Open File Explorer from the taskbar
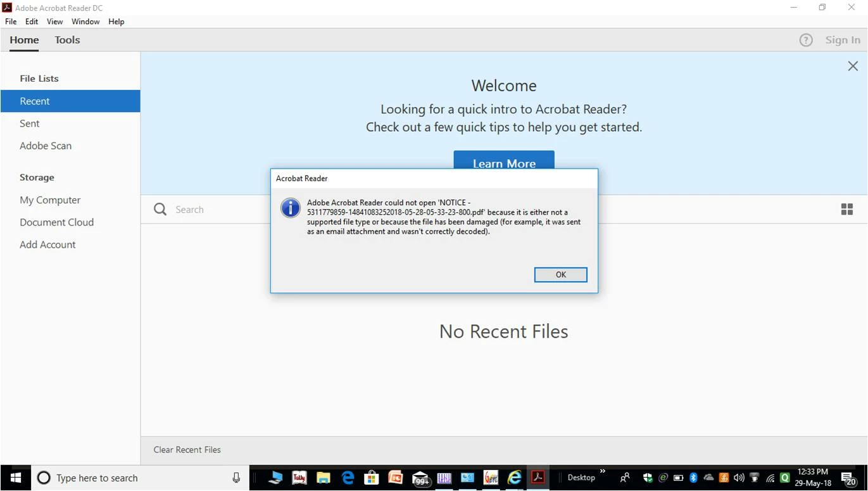The height and width of the screenshot is (491, 868). 323,478
